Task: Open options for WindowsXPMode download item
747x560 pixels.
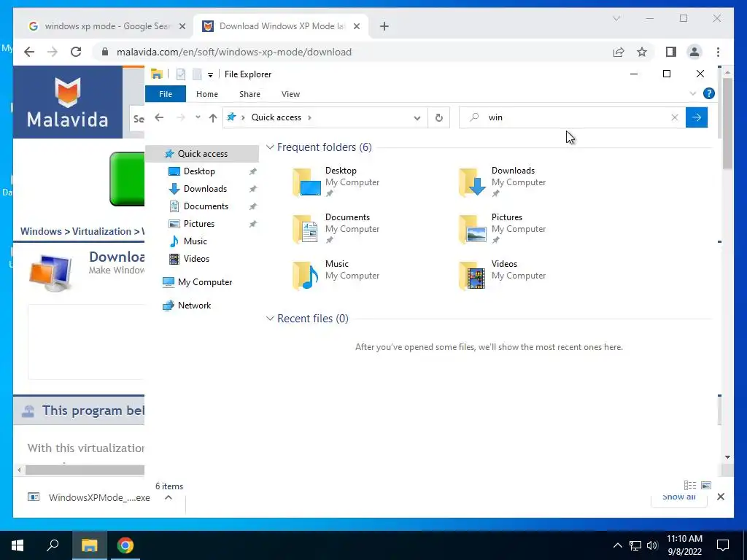Action: coord(169,497)
